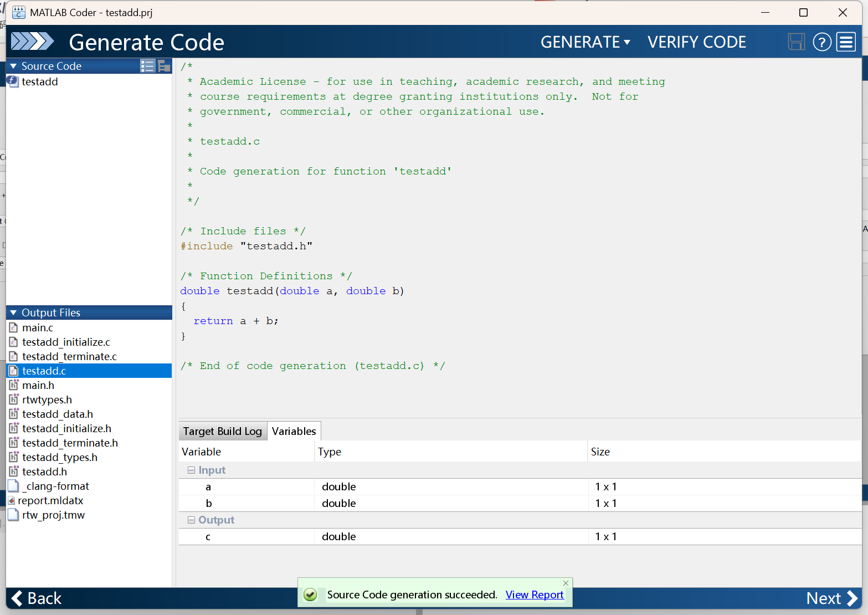
Task: Click the #include "testadd.h" line
Action: 246,246
